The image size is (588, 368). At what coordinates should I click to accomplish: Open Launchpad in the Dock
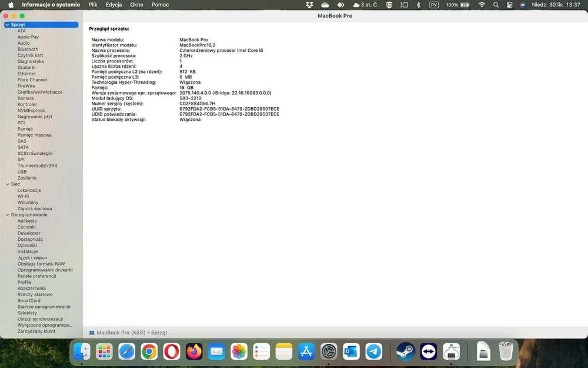point(104,352)
